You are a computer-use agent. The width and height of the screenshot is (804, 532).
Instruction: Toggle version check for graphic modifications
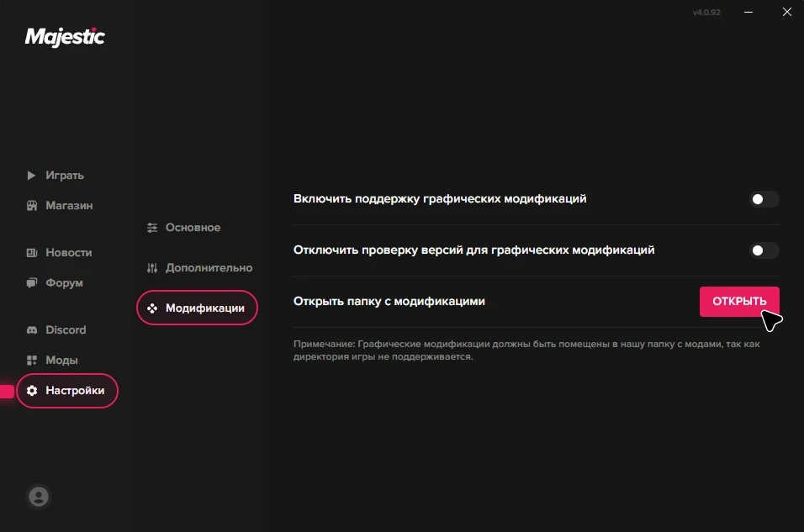[x=764, y=250]
